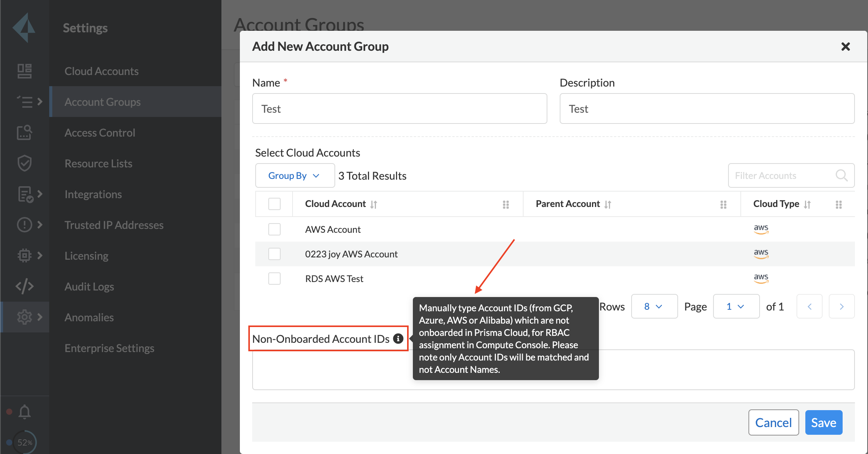Go to Cloud Accounts in Settings menu

coord(101,71)
